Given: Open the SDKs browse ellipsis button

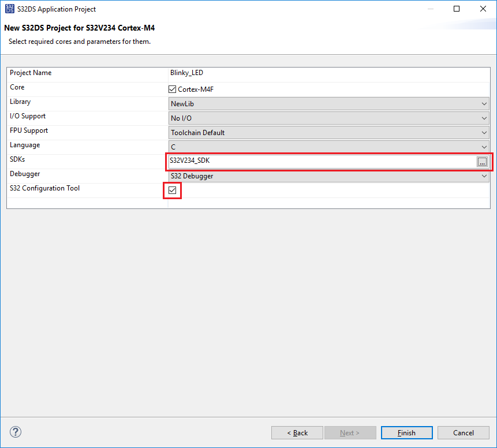Looking at the screenshot, I should [482, 162].
